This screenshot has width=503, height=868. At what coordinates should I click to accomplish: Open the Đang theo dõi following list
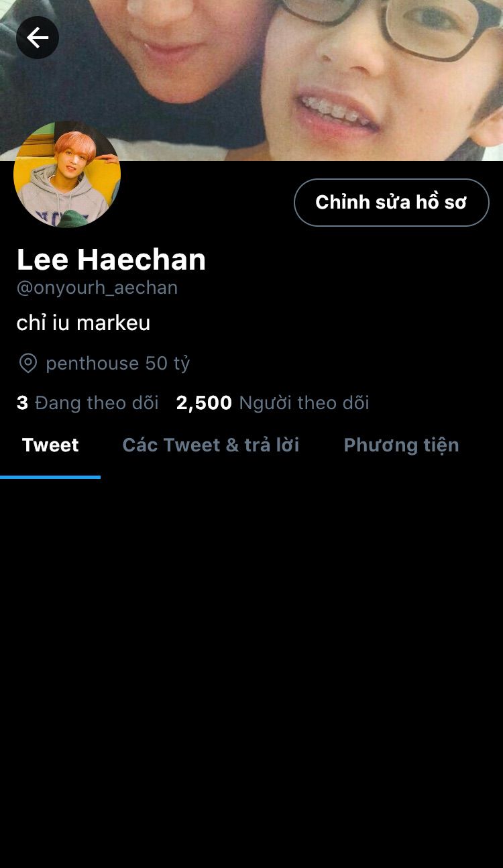tap(88, 403)
